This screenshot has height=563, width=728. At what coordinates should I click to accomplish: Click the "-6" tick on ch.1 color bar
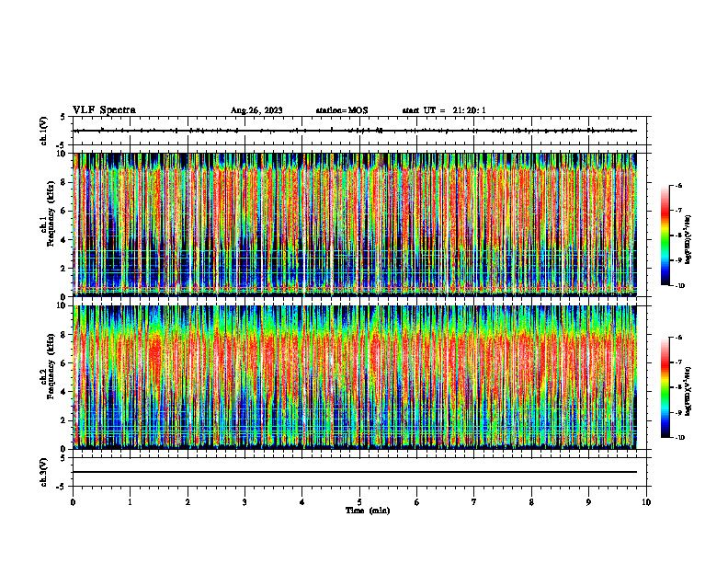[x=679, y=185]
